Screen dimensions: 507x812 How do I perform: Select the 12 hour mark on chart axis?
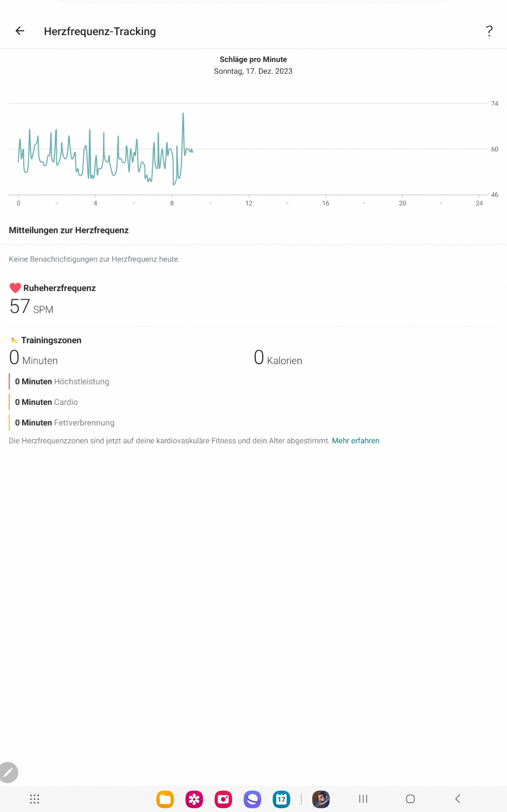tap(249, 203)
